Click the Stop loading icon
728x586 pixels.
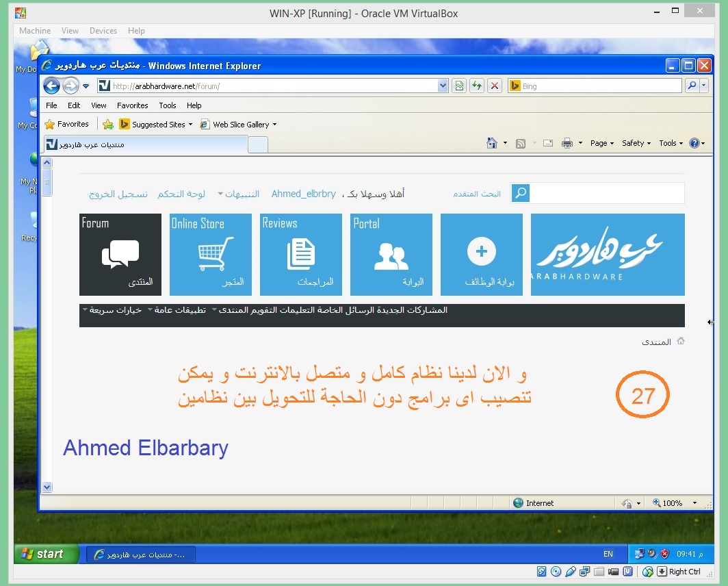pos(495,86)
